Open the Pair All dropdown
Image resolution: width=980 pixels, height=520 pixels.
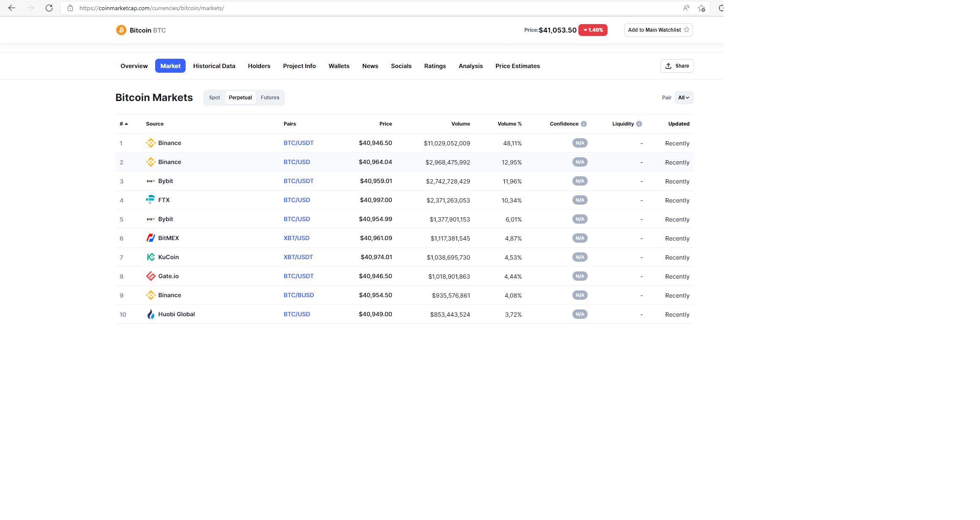coord(684,98)
